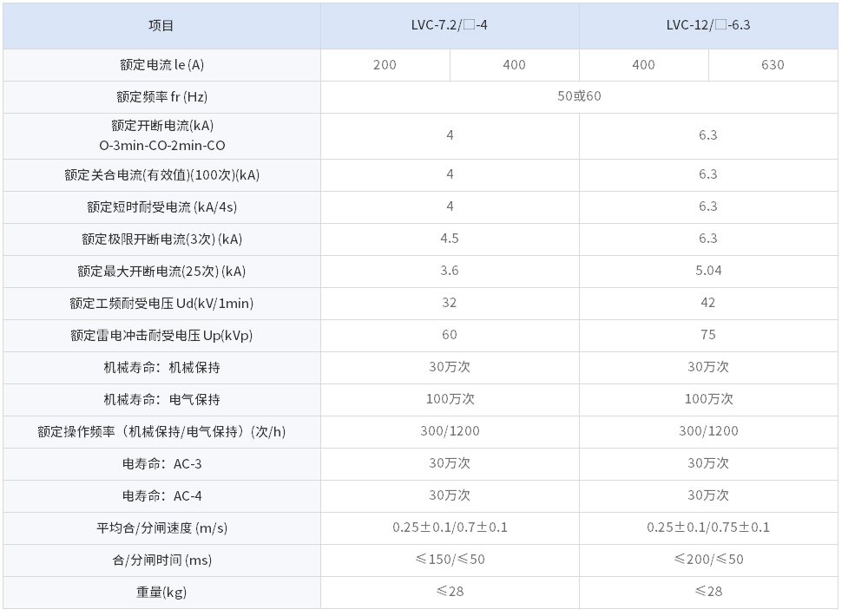This screenshot has height=616, width=868.
Task: Click the 200 rated current cell
Action: click(385, 65)
